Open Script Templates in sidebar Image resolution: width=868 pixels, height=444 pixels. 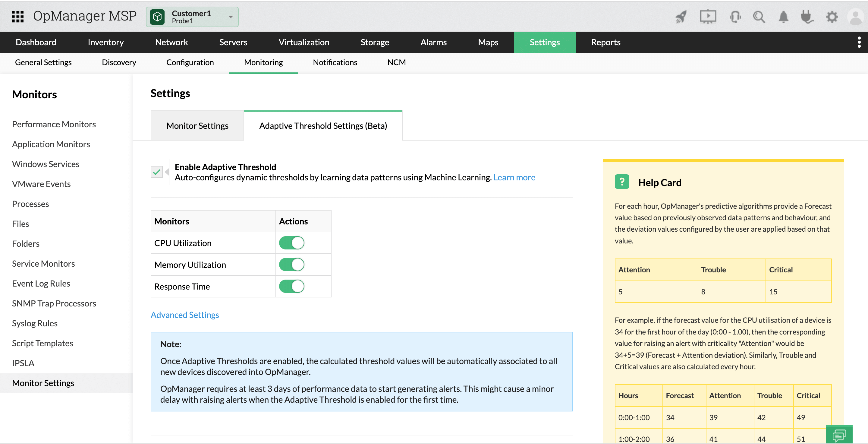point(42,343)
